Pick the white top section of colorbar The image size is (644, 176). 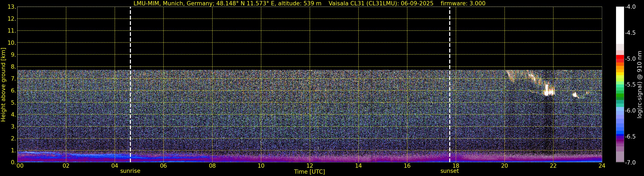click(620, 25)
